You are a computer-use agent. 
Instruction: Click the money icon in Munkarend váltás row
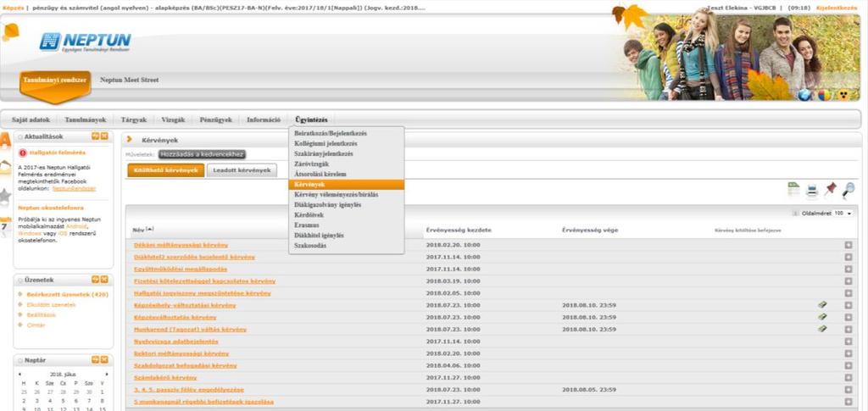(822, 329)
